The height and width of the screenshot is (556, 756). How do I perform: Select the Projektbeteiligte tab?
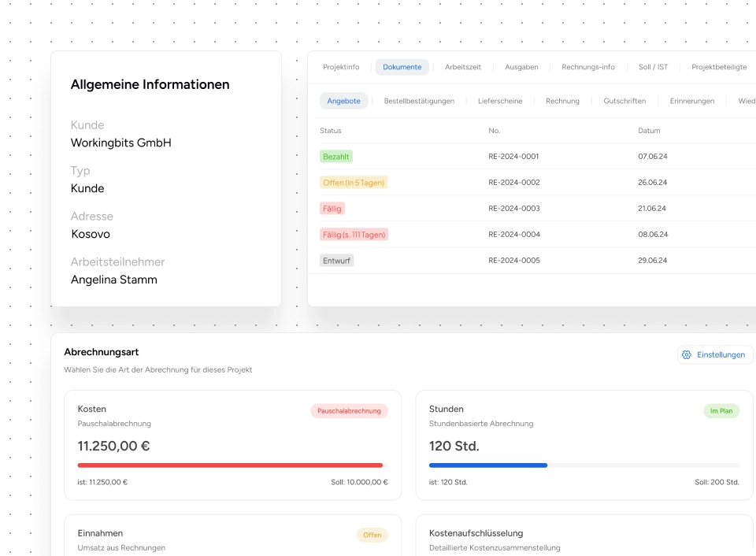click(719, 67)
